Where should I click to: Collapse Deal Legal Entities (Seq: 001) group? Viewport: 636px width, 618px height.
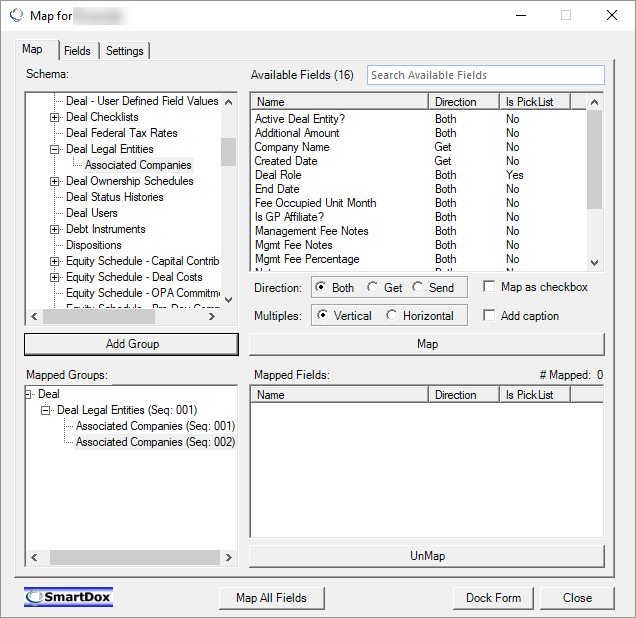[45, 410]
